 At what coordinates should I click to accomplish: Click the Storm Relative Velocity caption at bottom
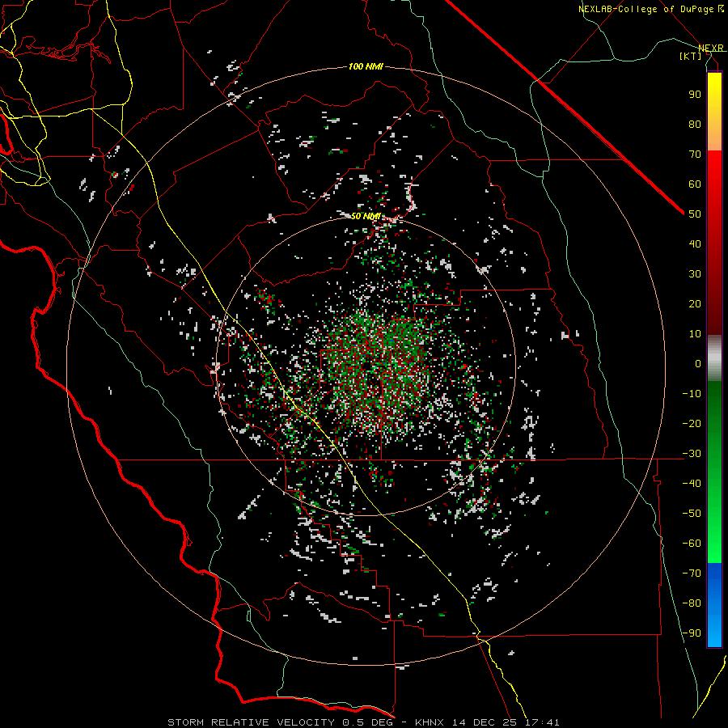pos(363,722)
